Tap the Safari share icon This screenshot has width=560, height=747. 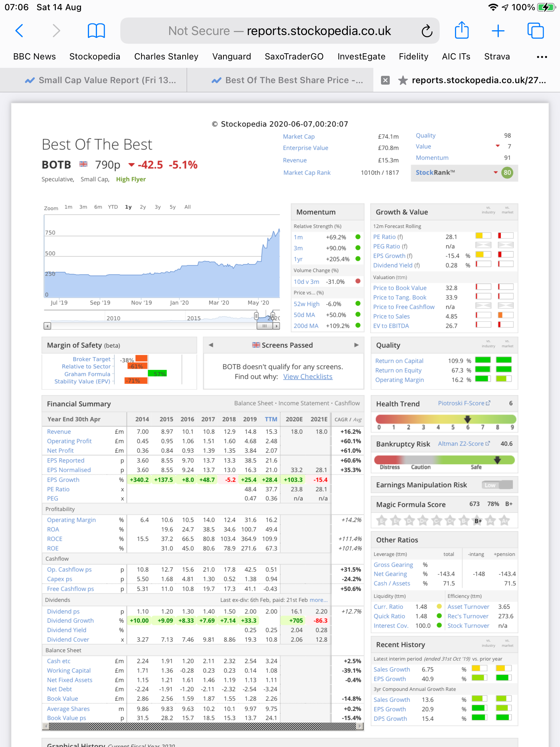point(462,30)
